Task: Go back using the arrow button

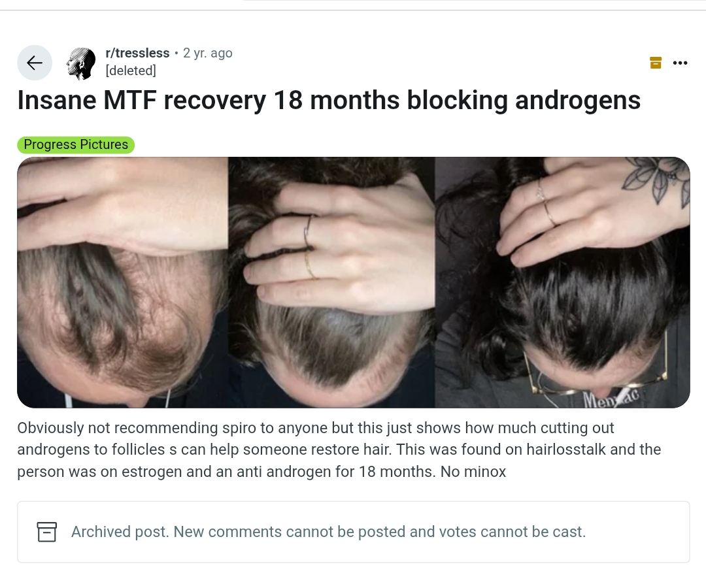Action: [x=35, y=63]
